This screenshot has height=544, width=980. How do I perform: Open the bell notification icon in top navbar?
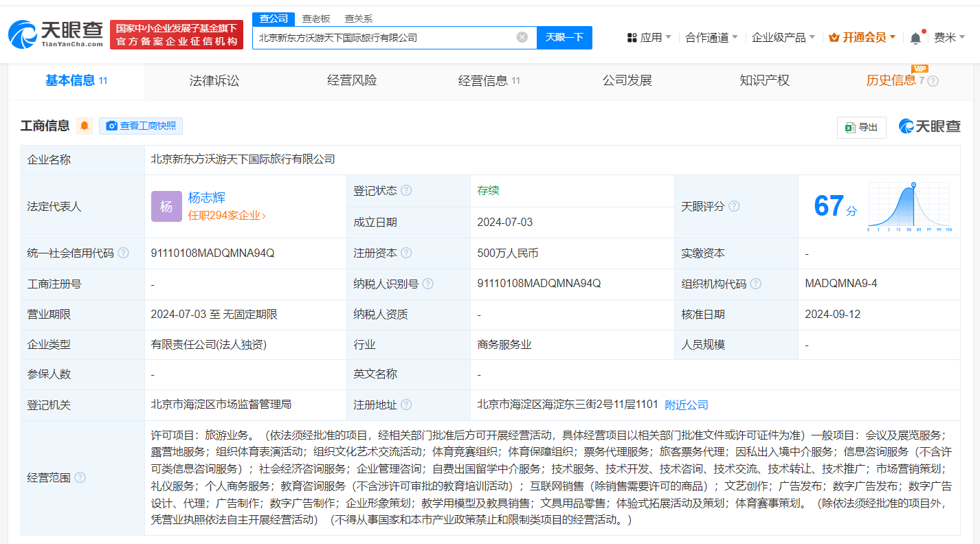(915, 37)
